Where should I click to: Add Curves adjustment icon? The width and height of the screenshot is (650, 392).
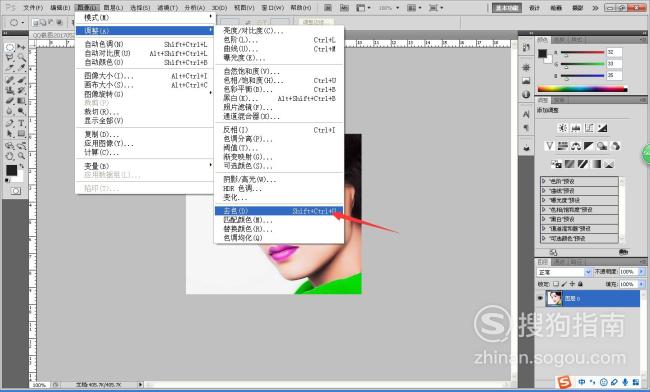pos(589,128)
